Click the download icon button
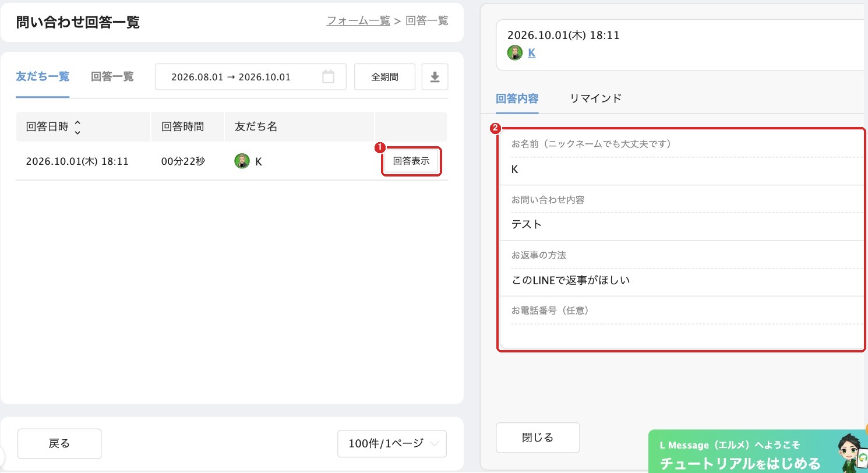868x473 pixels. 435,77
